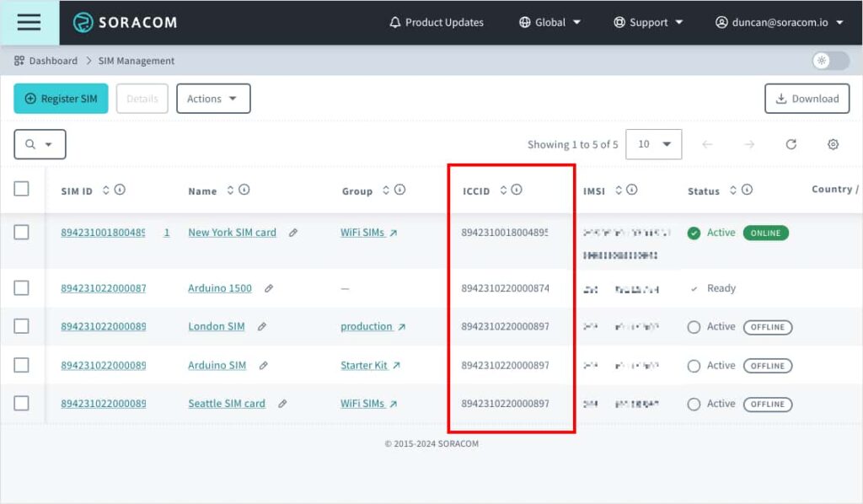Click pencil icon next to London SIM

point(262,327)
